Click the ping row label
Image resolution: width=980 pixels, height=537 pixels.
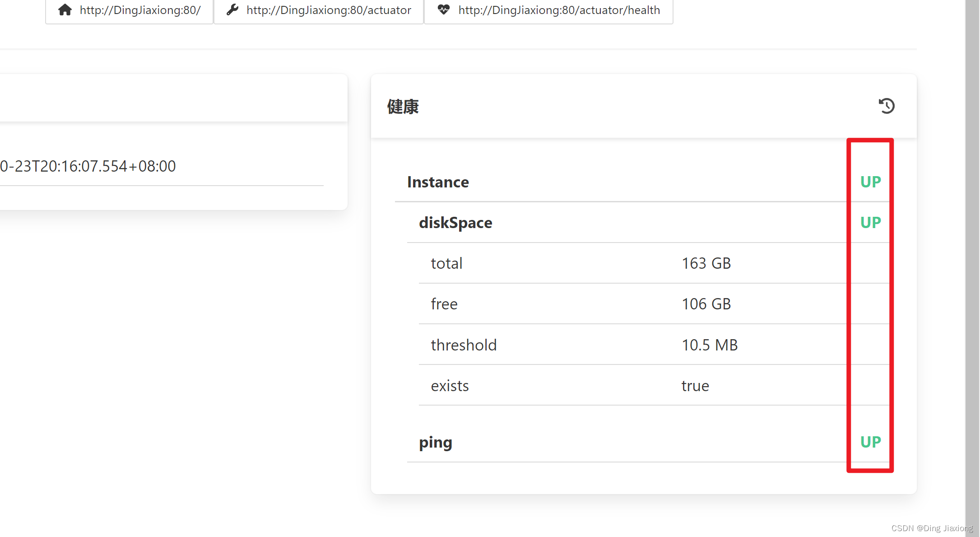436,442
